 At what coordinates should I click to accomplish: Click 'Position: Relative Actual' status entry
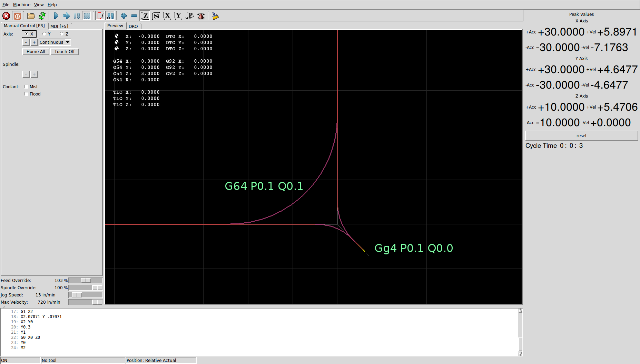[x=161, y=361]
